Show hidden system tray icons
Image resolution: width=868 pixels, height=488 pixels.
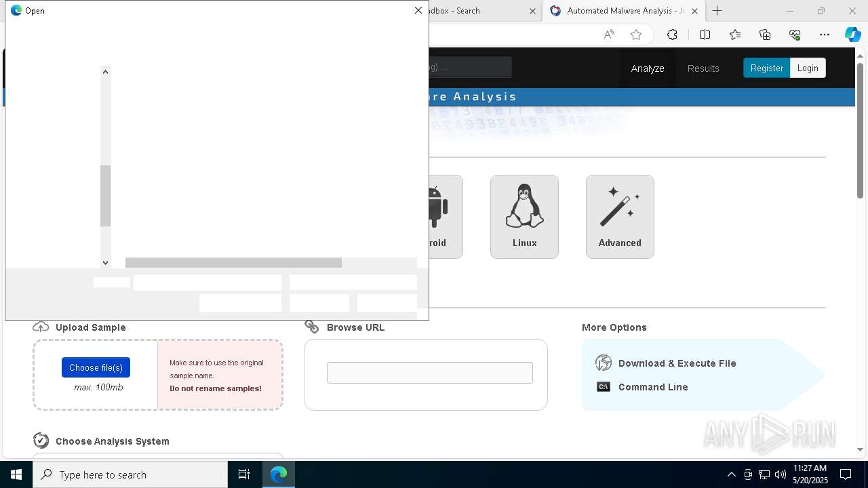point(731,474)
